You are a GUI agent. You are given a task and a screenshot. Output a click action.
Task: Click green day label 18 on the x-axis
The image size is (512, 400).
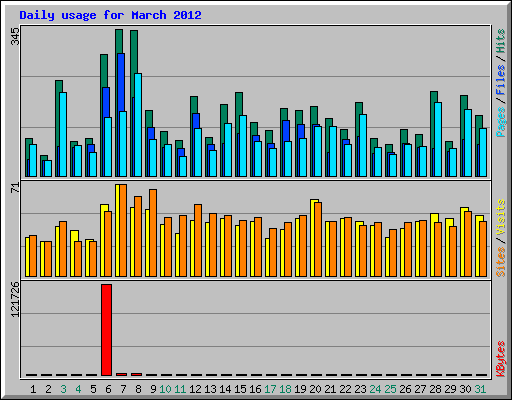[x=285, y=389]
